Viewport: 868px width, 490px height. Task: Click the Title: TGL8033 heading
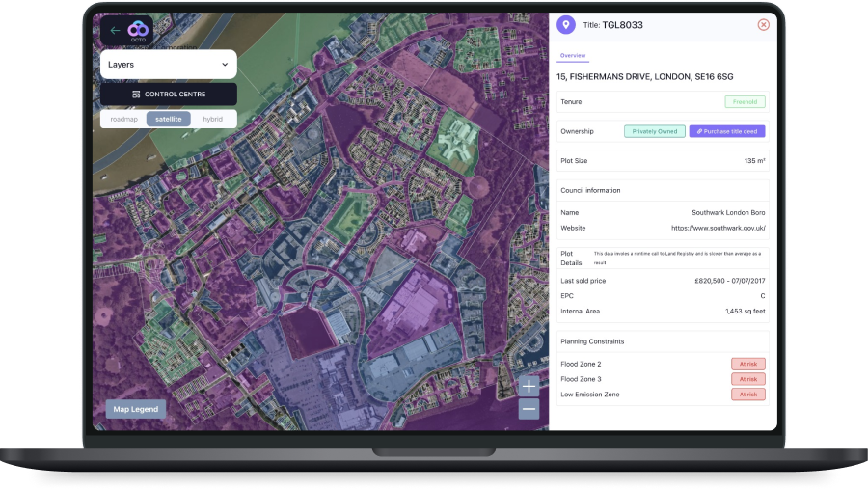click(612, 25)
